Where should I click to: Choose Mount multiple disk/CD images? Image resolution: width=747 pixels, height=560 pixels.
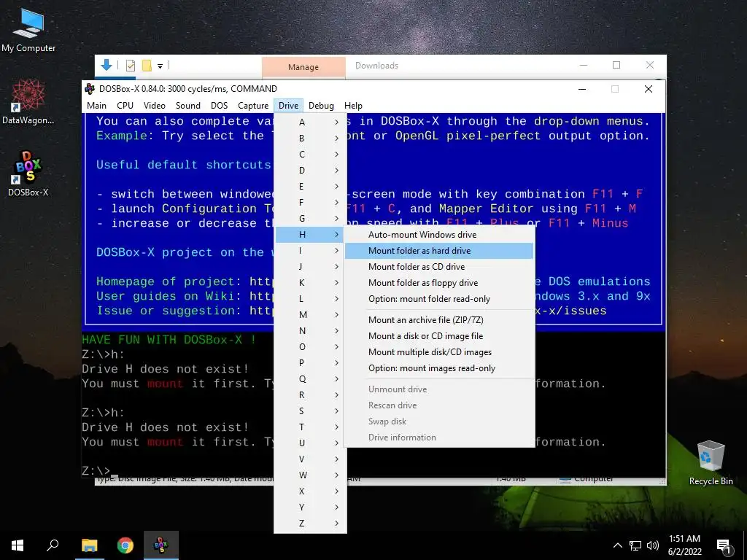[x=438, y=352]
